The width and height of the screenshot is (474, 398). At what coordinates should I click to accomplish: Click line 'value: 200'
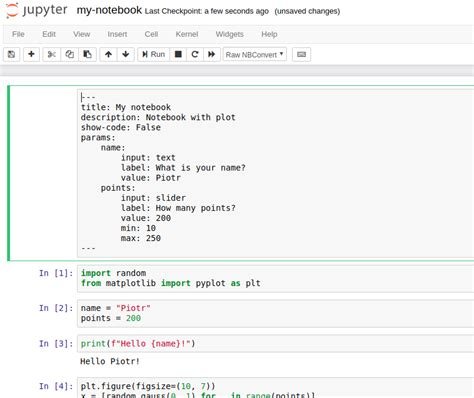click(146, 218)
